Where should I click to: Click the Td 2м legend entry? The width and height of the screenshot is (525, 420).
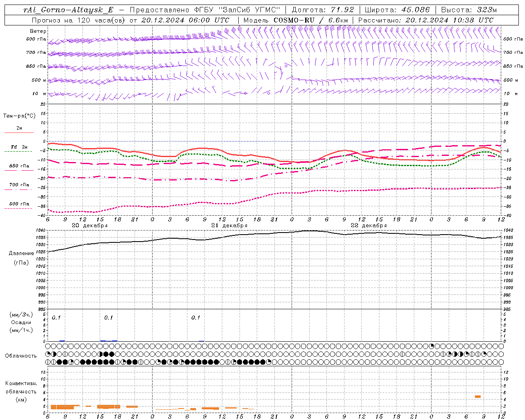19,147
